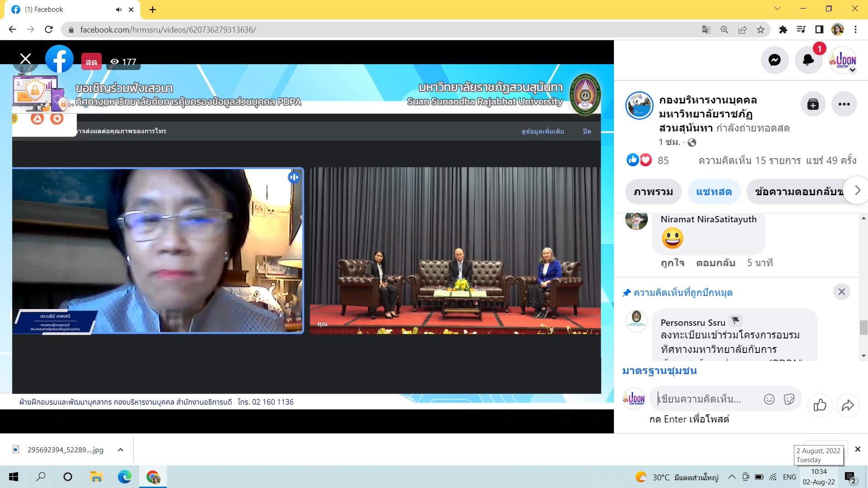Image resolution: width=868 pixels, height=488 pixels.
Task: Bookmark this page with the star icon
Action: (x=760, y=30)
